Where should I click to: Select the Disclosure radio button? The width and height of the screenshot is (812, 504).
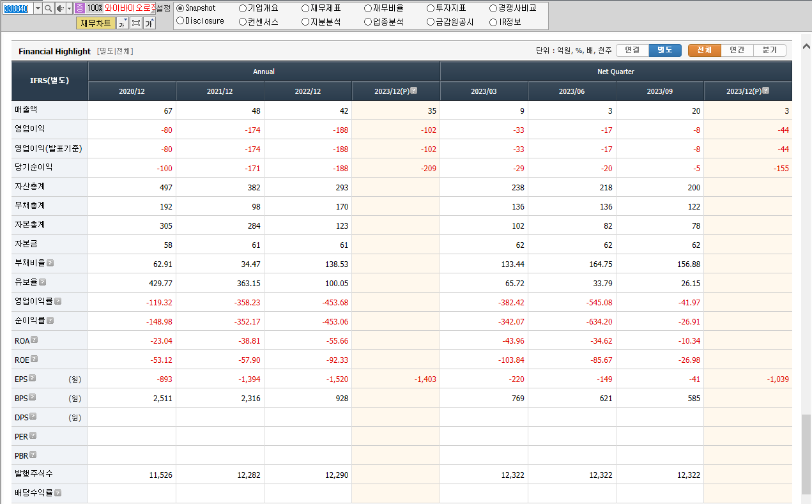(180, 21)
